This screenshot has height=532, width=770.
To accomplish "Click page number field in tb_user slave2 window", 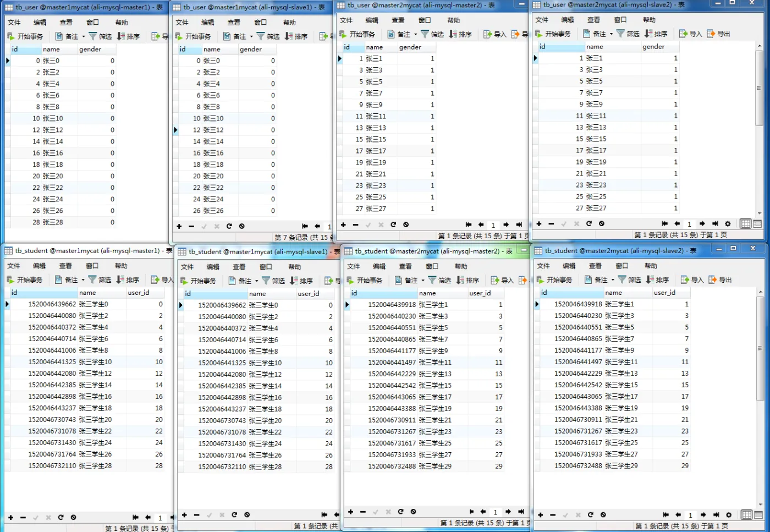I will (x=689, y=224).
